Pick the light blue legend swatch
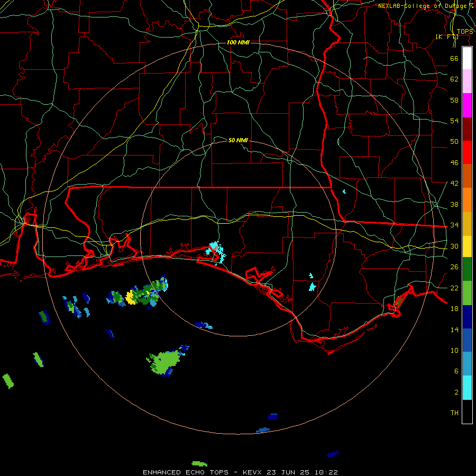The width and height of the screenshot is (476, 476). [x=467, y=364]
